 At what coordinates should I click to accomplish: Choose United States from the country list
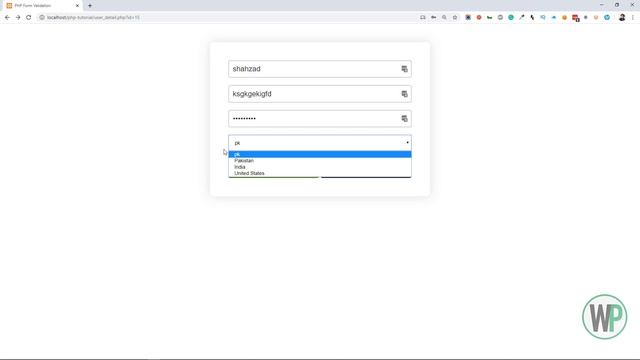(x=320, y=173)
